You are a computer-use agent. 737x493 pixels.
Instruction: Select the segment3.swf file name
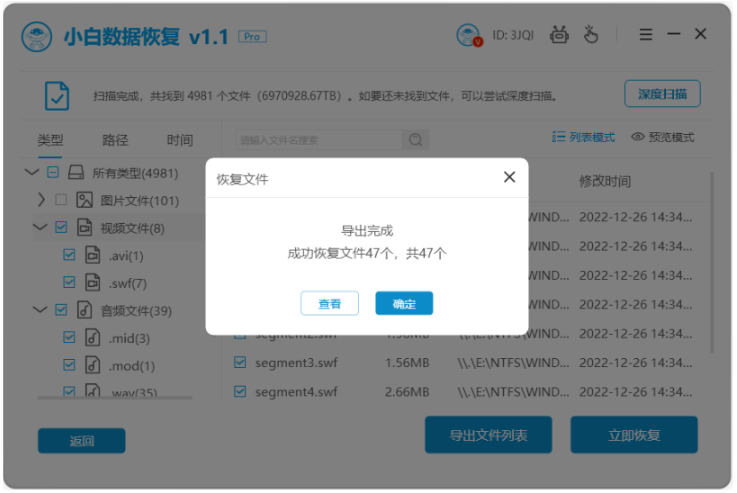(x=297, y=363)
